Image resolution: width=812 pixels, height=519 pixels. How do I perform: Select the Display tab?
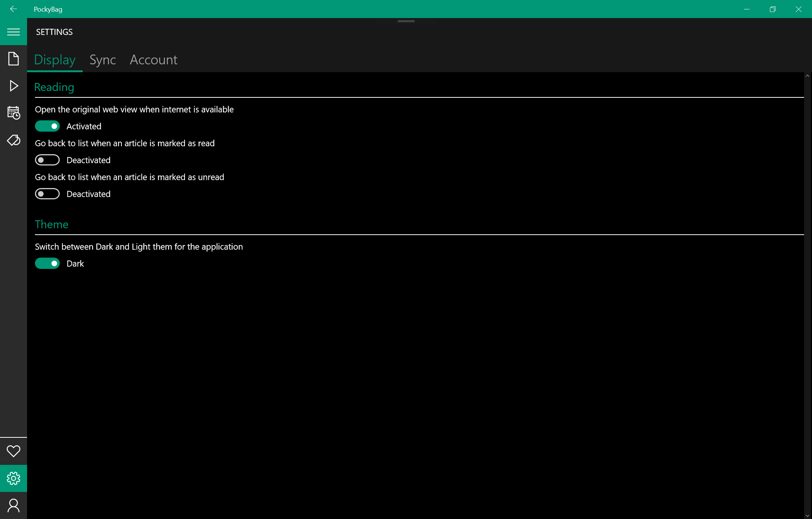pos(55,60)
